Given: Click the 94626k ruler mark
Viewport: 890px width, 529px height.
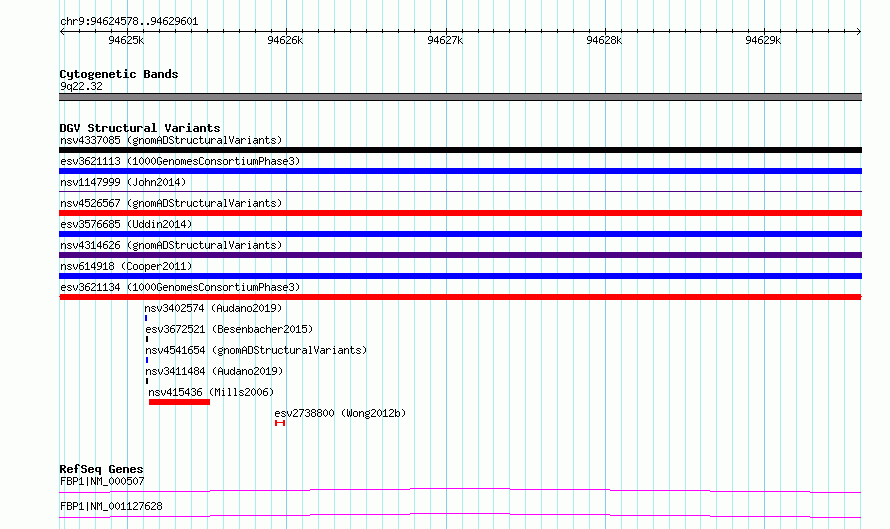Looking at the screenshot, I should pos(285,40).
